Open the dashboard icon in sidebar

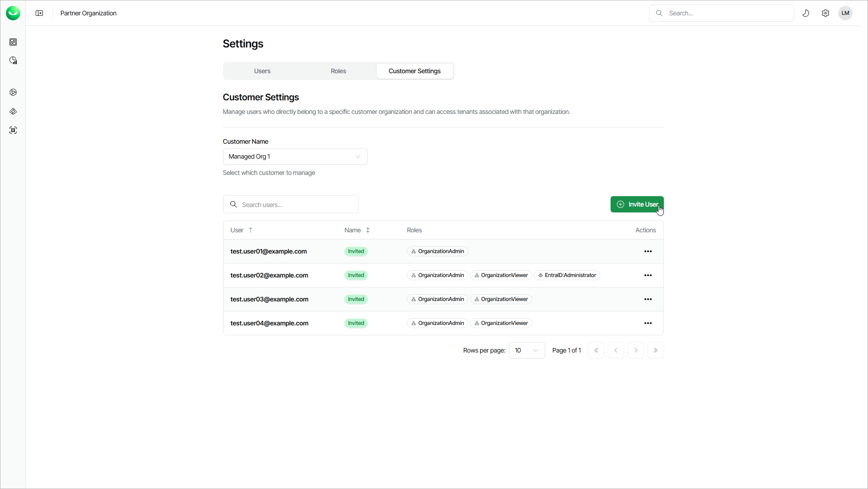click(x=13, y=42)
